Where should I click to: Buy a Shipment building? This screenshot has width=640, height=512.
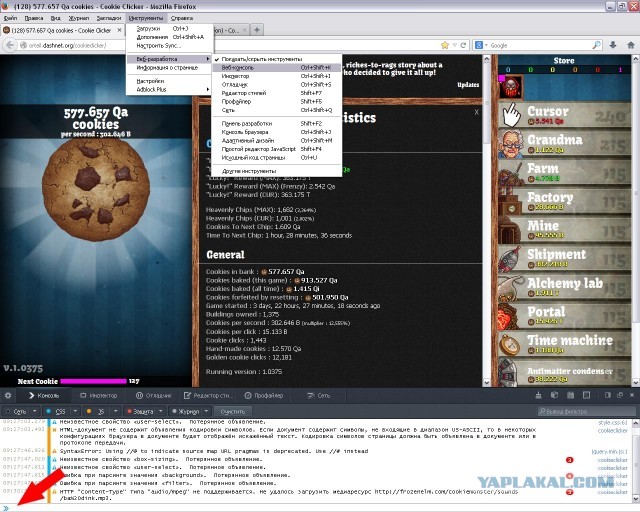point(564,258)
